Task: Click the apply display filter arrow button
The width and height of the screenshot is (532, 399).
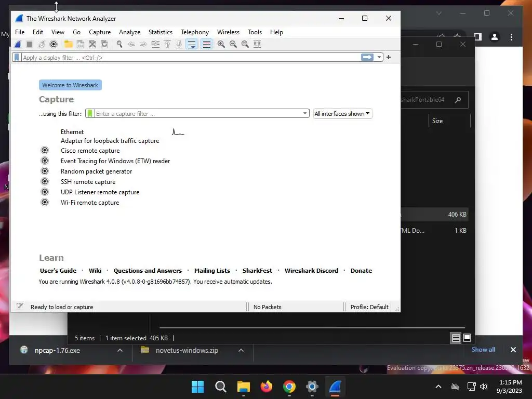Action: click(367, 57)
